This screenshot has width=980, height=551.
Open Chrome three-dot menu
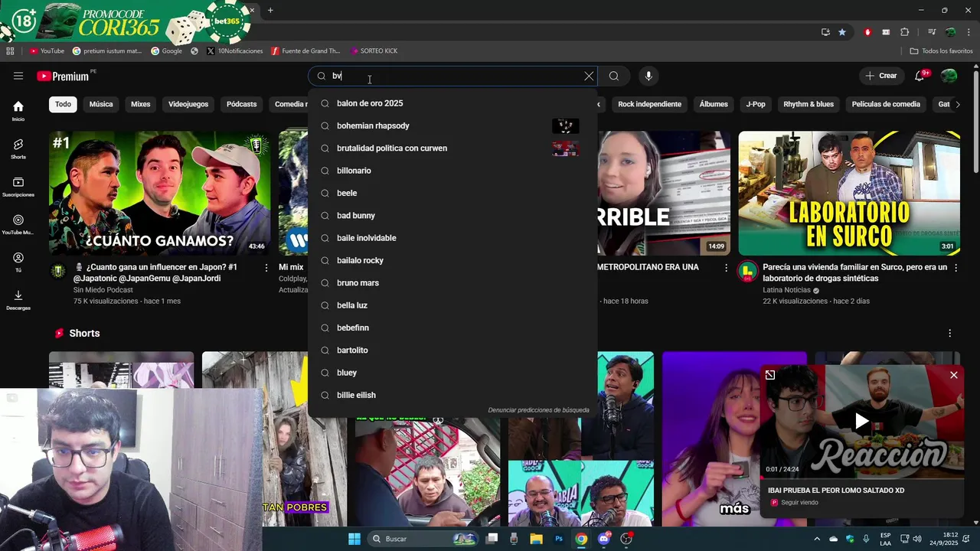click(969, 32)
